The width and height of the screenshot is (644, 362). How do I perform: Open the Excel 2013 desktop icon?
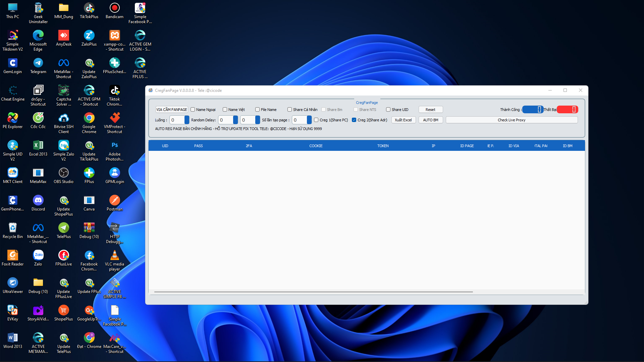(38, 148)
